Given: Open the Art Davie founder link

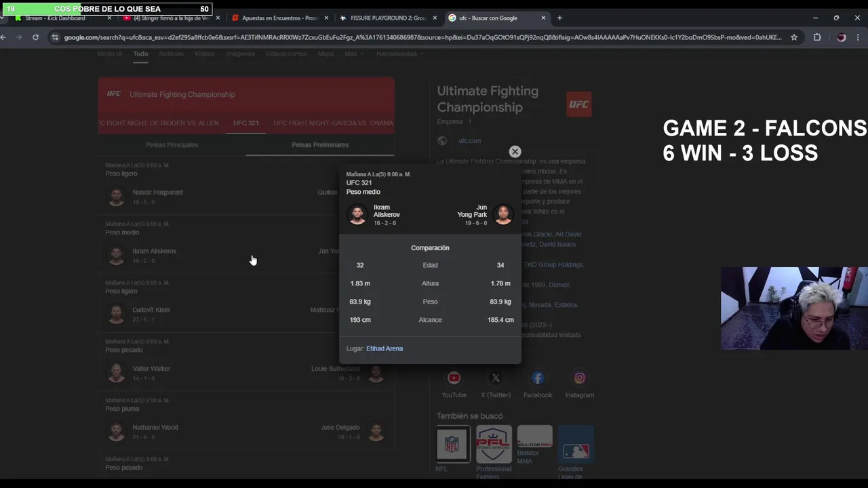Looking at the screenshot, I should (x=568, y=235).
